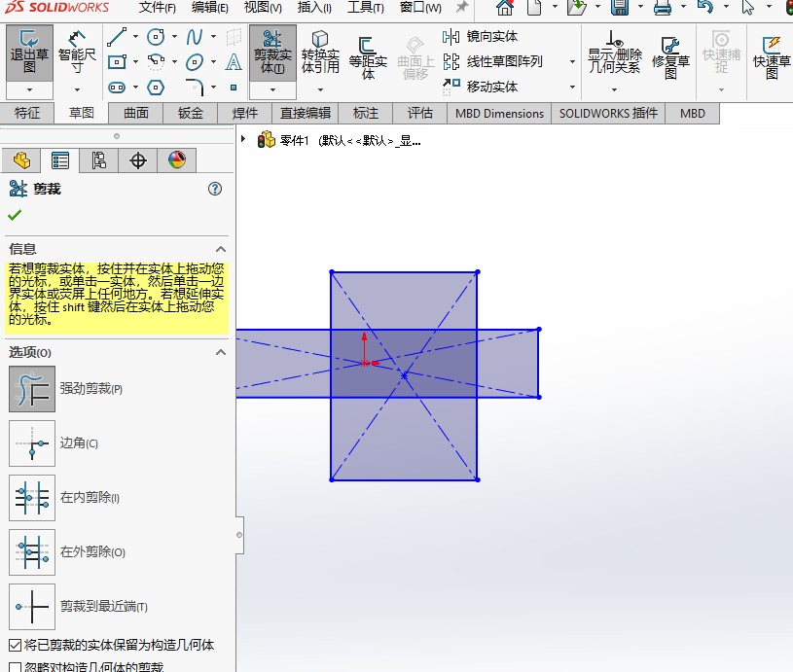Open the Appearances color-wheel tab
The image size is (793, 672).
(x=176, y=160)
